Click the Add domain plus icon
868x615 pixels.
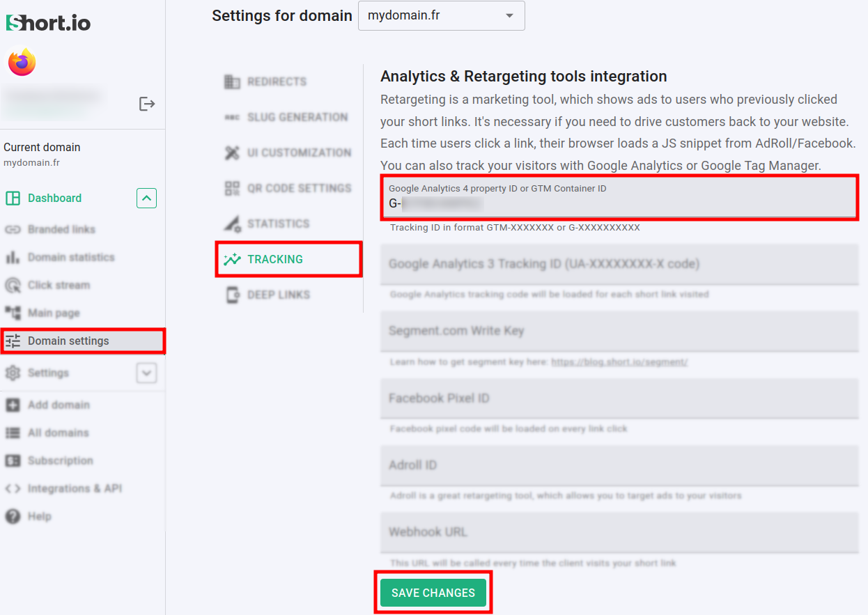click(x=13, y=405)
